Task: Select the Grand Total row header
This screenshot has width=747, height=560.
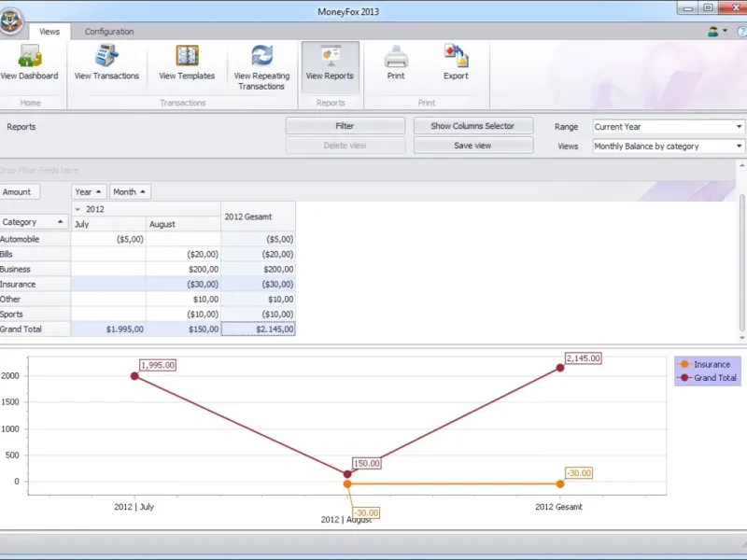Action: (x=35, y=329)
